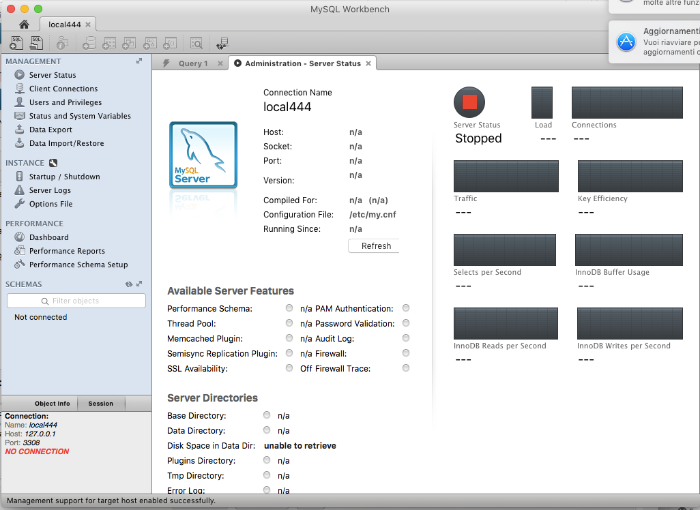Click the Refresh button

pyautogui.click(x=374, y=246)
